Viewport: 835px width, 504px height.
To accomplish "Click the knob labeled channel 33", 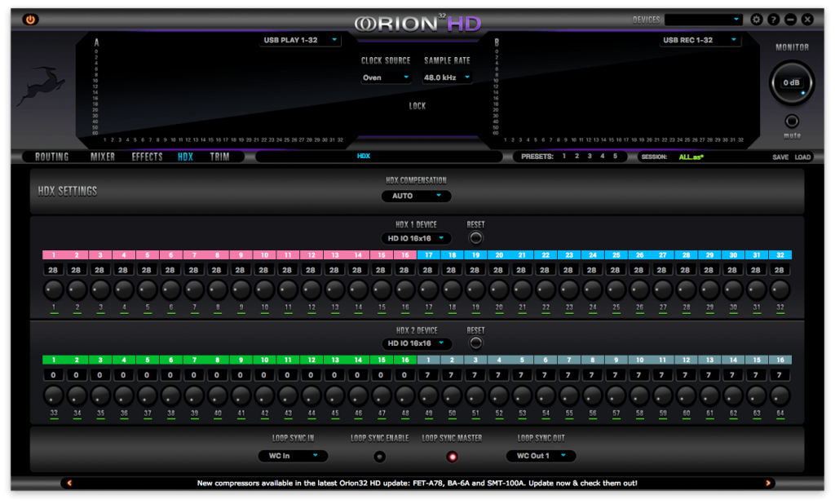I will pos(53,396).
